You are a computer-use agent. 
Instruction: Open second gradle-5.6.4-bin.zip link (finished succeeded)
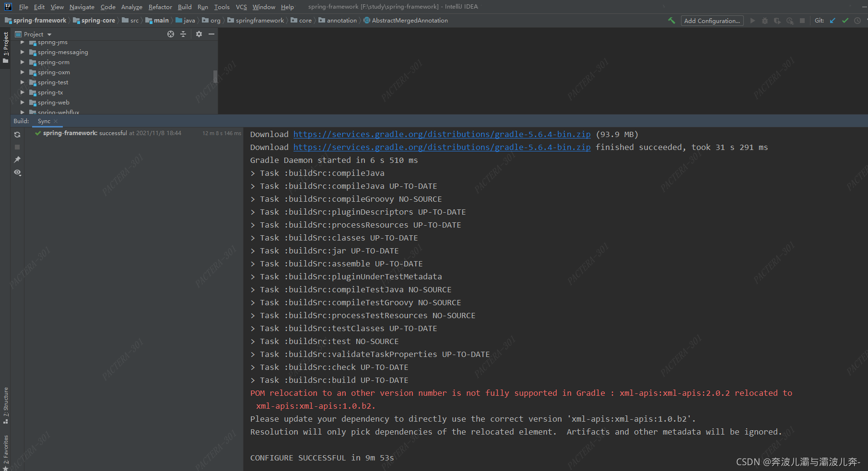pyautogui.click(x=442, y=148)
